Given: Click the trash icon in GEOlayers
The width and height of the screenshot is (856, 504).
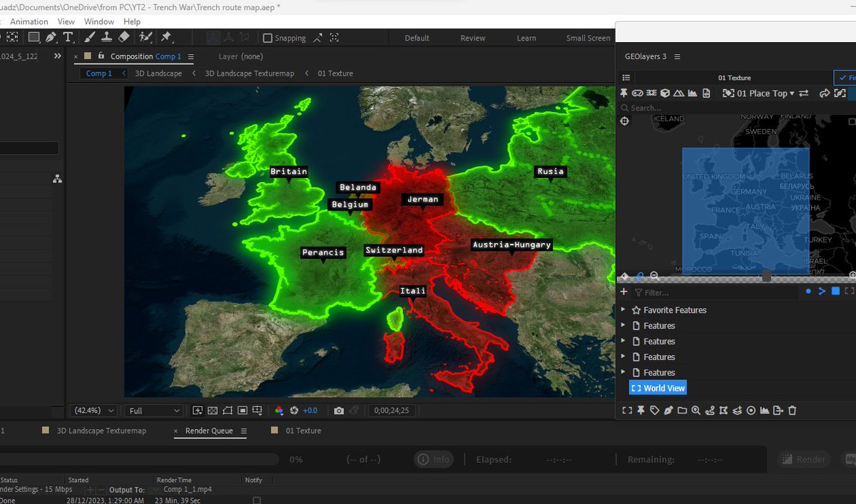Looking at the screenshot, I should 792,410.
